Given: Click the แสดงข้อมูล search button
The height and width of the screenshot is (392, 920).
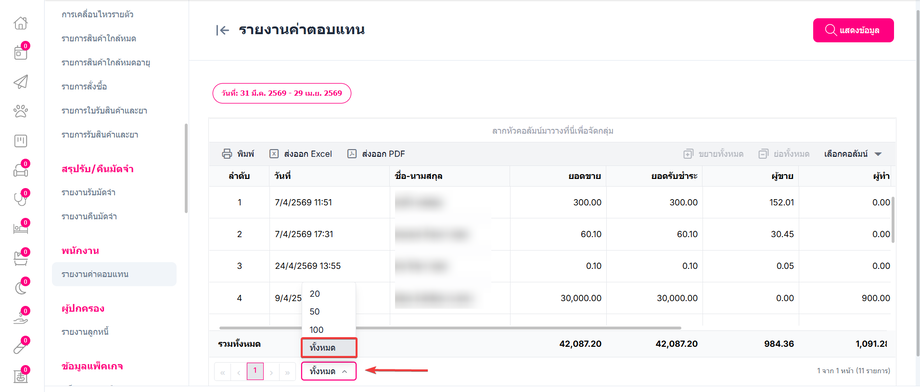Looking at the screenshot, I should tap(853, 31).
